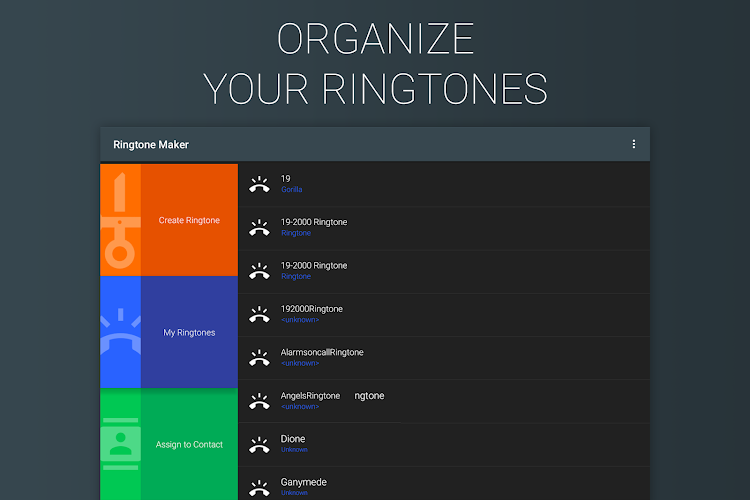
Task: Open the Assign to Contact section
Action: [189, 444]
